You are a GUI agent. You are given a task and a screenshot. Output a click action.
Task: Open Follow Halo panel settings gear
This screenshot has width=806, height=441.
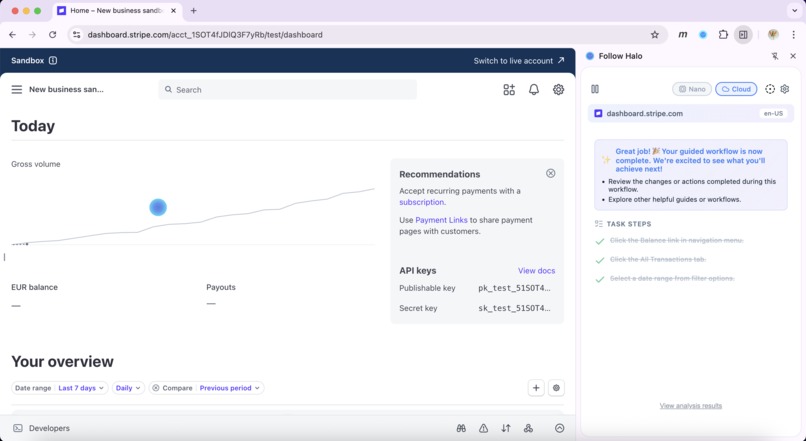[785, 89]
